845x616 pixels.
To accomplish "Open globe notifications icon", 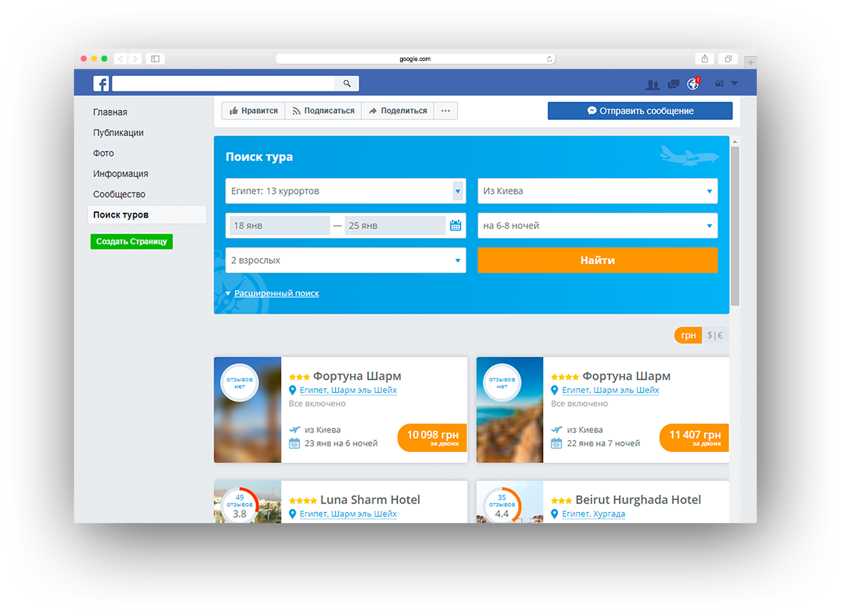I will [692, 84].
